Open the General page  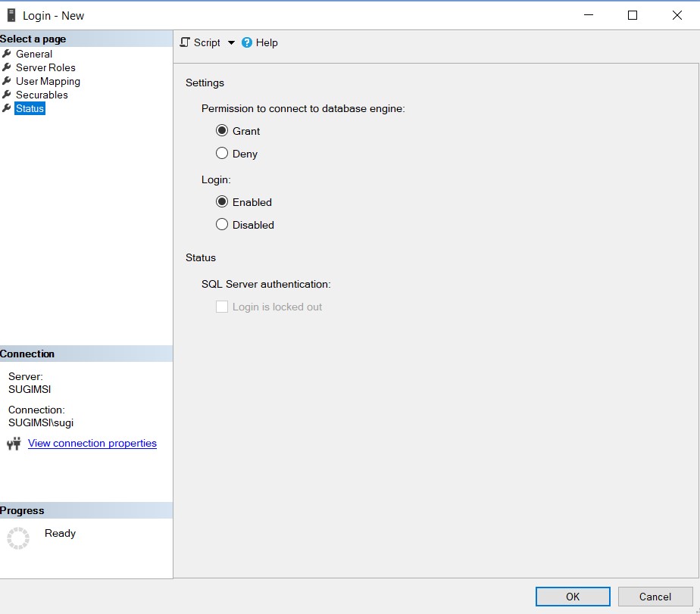(x=34, y=54)
